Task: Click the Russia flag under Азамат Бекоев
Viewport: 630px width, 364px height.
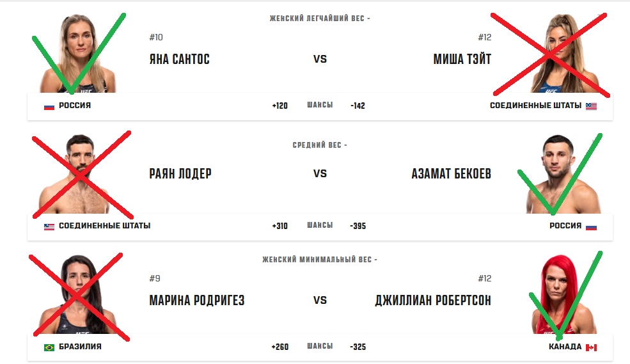Action: pyautogui.click(x=591, y=227)
